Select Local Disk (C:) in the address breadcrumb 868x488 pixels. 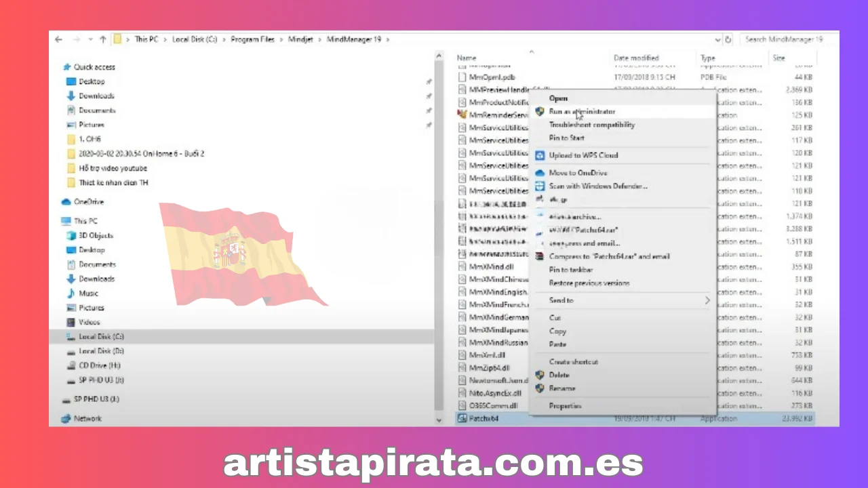coord(195,39)
